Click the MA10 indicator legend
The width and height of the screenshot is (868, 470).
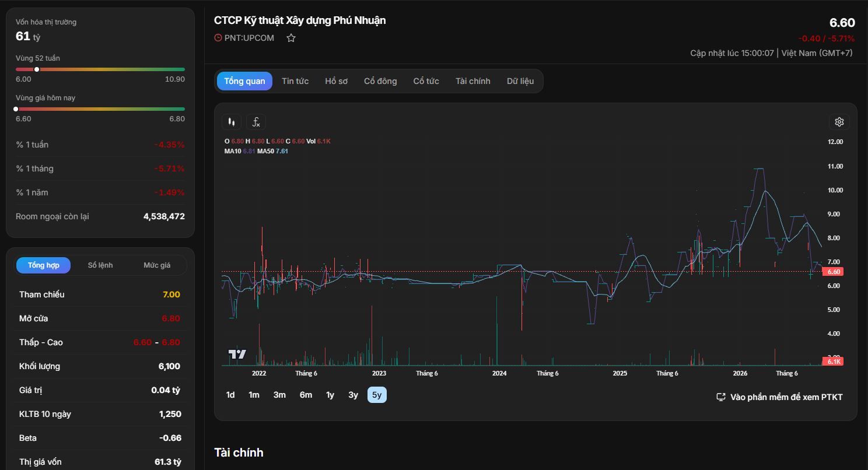click(240, 151)
